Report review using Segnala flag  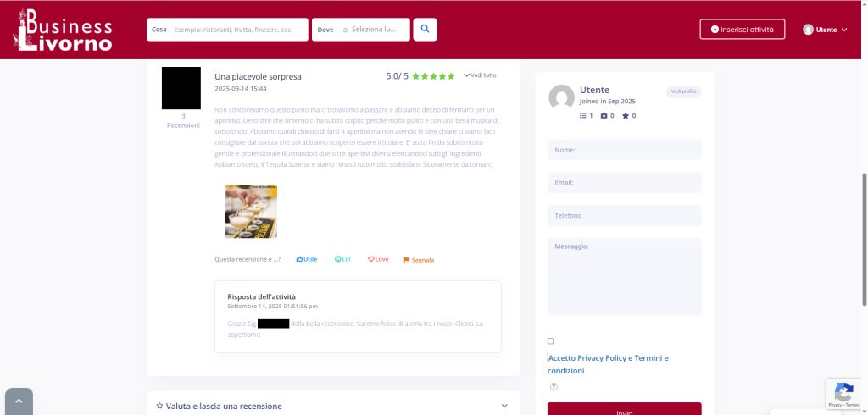tap(419, 260)
